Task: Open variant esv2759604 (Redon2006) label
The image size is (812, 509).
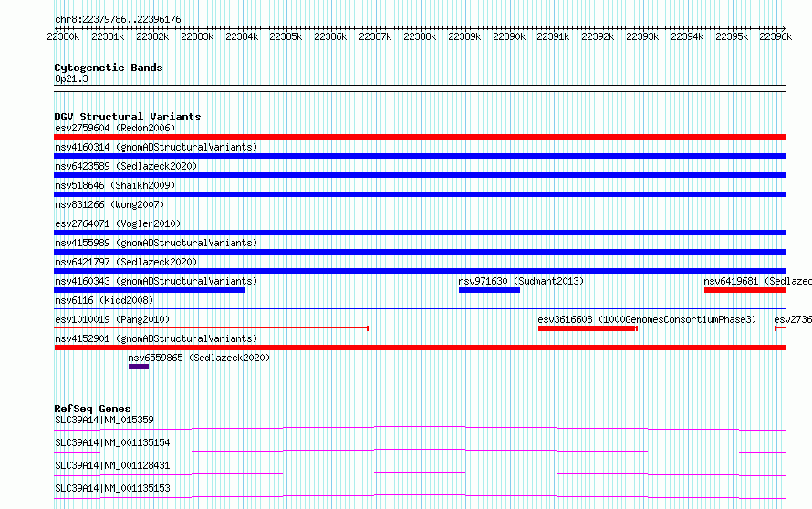Action: point(115,128)
